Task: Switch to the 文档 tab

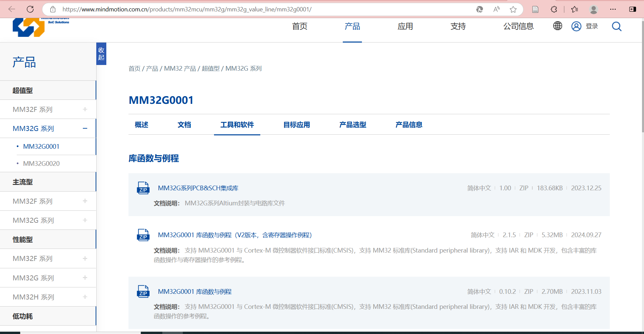Action: [x=184, y=125]
